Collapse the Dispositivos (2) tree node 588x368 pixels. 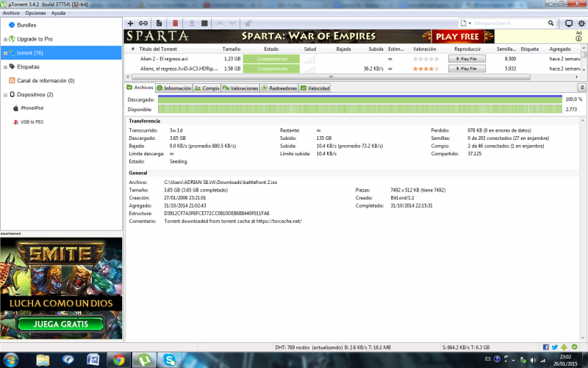click(x=5, y=95)
